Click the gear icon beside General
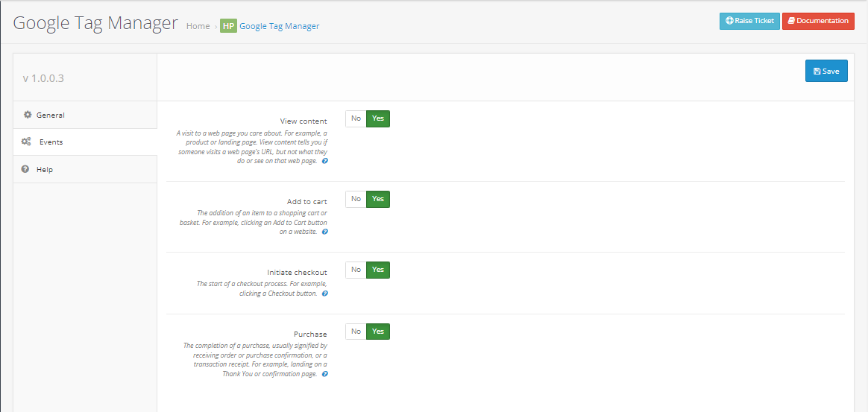 28,115
